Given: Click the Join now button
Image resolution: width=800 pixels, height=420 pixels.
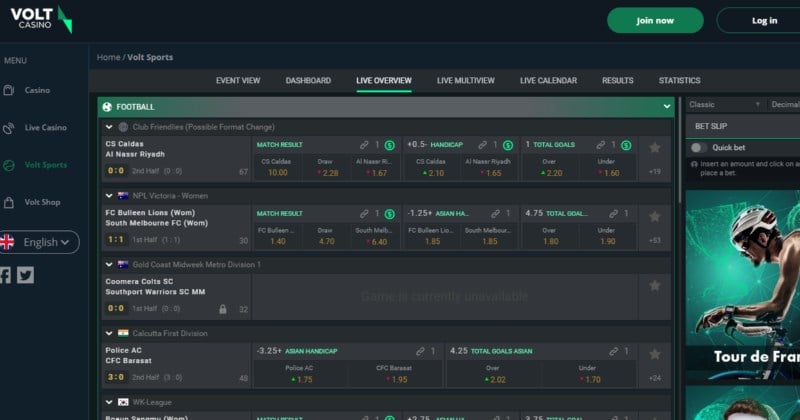Looking at the screenshot, I should [655, 20].
